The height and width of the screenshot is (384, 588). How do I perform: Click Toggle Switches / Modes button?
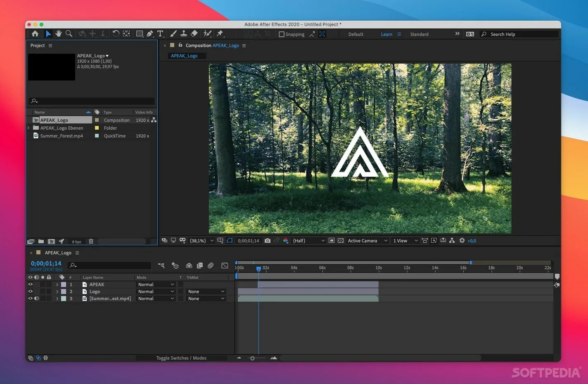click(181, 358)
